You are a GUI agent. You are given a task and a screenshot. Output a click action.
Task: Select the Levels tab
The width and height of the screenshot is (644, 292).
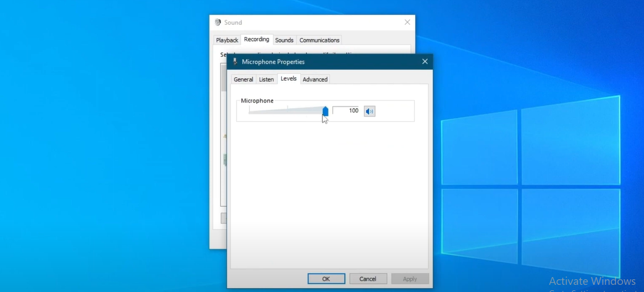pyautogui.click(x=289, y=79)
